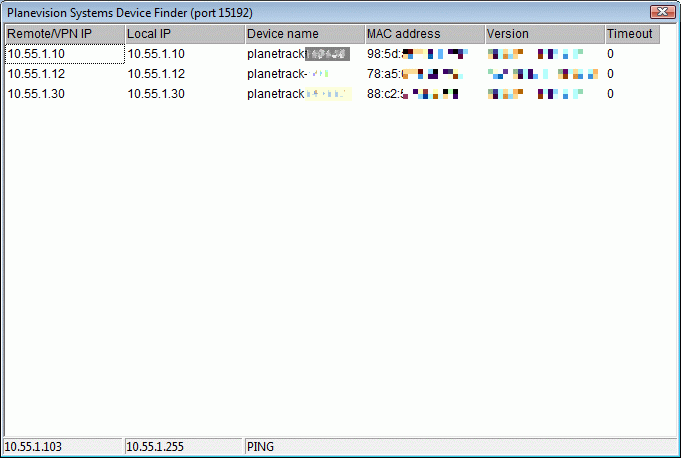Sort by Local IP column header
The height and width of the screenshot is (458, 681).
185,34
